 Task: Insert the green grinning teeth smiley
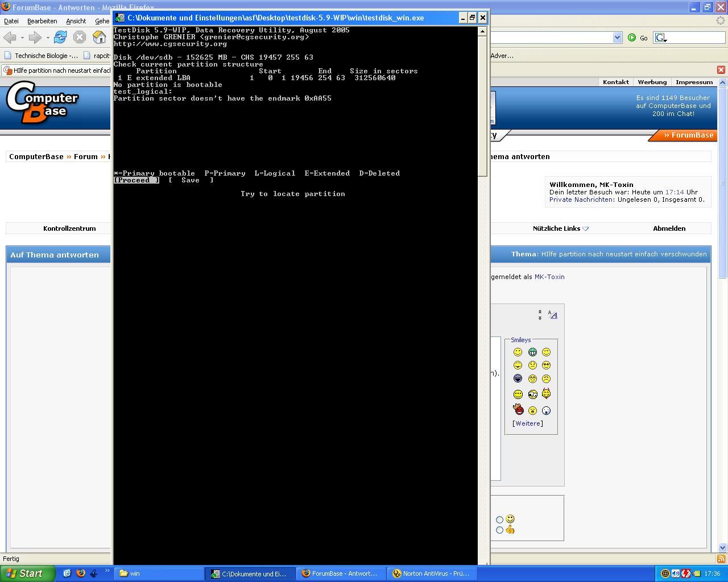[532, 352]
